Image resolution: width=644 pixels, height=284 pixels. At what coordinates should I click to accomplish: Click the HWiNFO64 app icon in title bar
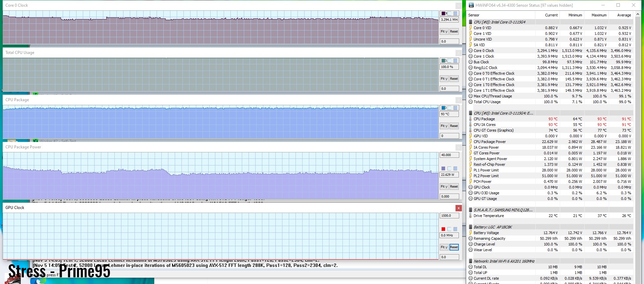point(471,5)
